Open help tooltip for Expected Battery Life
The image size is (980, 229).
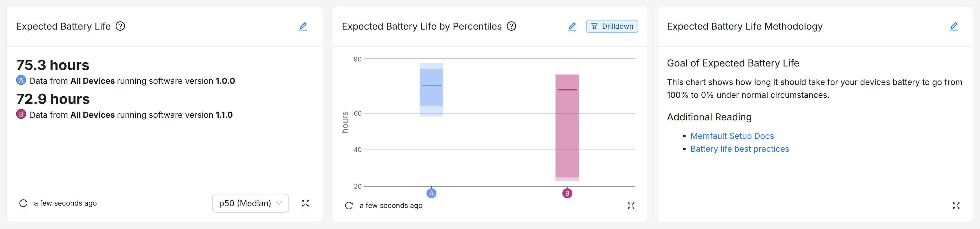coord(120,27)
